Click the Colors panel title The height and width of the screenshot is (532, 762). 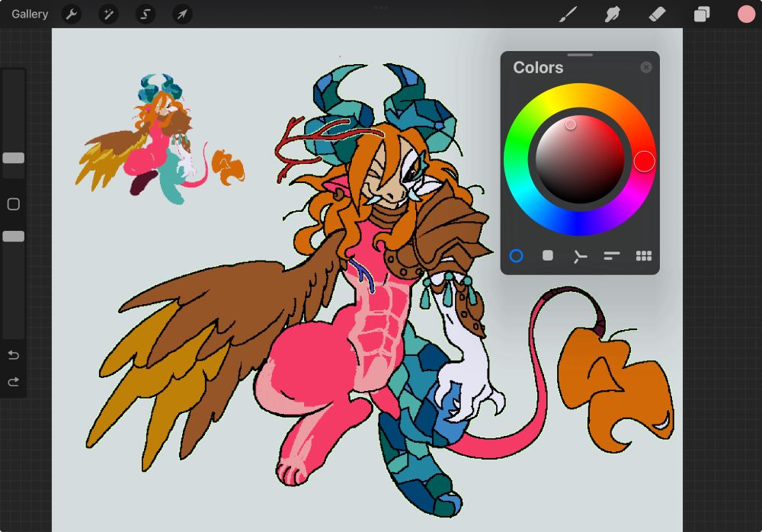pos(538,68)
